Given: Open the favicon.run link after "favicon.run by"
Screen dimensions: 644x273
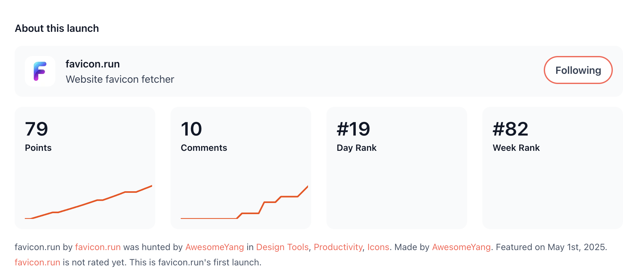Looking at the screenshot, I should tap(98, 247).
